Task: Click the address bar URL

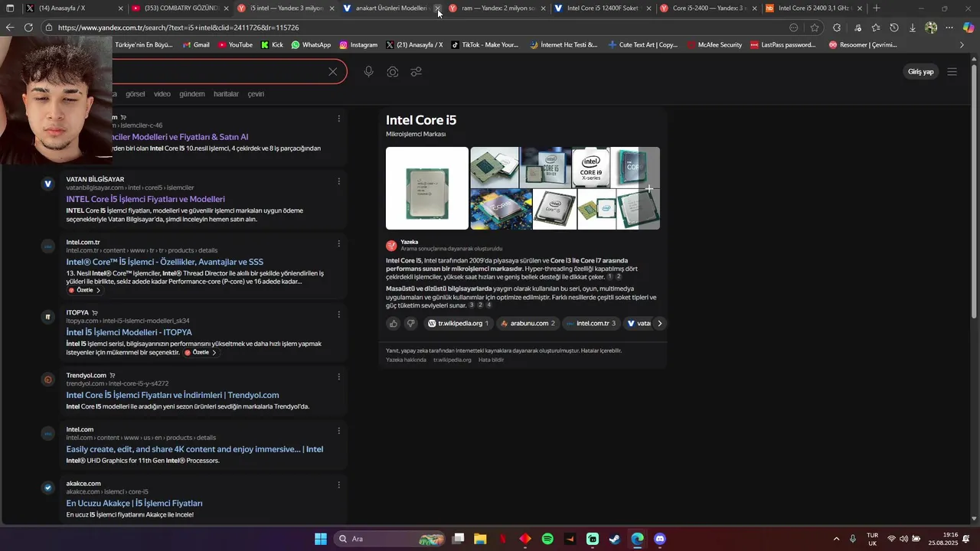Action: pos(178,28)
